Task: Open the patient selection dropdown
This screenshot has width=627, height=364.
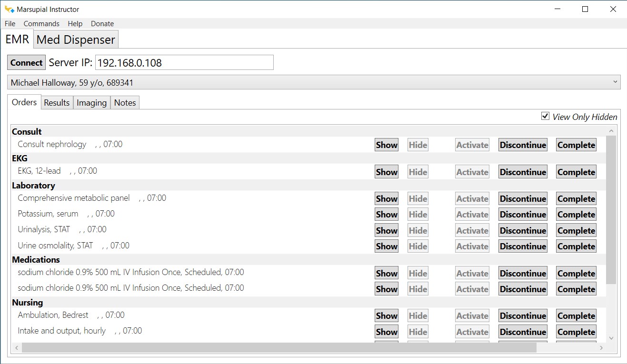Action: [x=314, y=82]
